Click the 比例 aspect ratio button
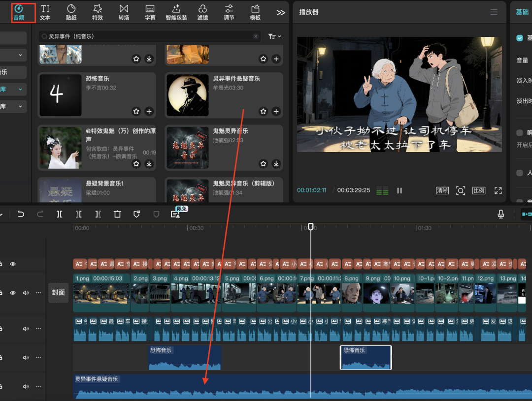The width and height of the screenshot is (532, 401). tap(478, 190)
